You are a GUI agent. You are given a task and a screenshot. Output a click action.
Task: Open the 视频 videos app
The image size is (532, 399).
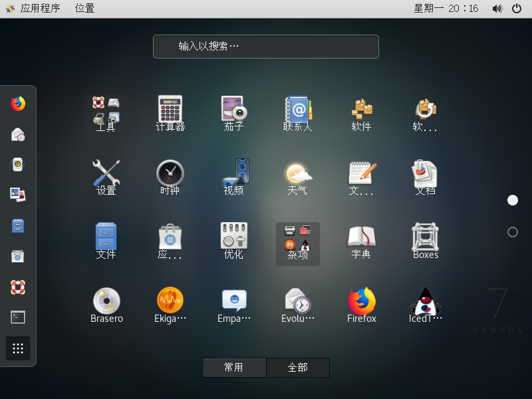(234, 178)
